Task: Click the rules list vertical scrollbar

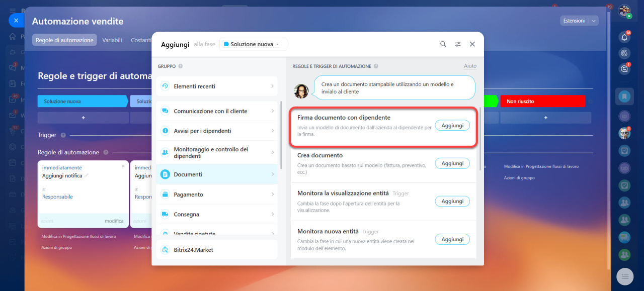Action: pos(480,138)
